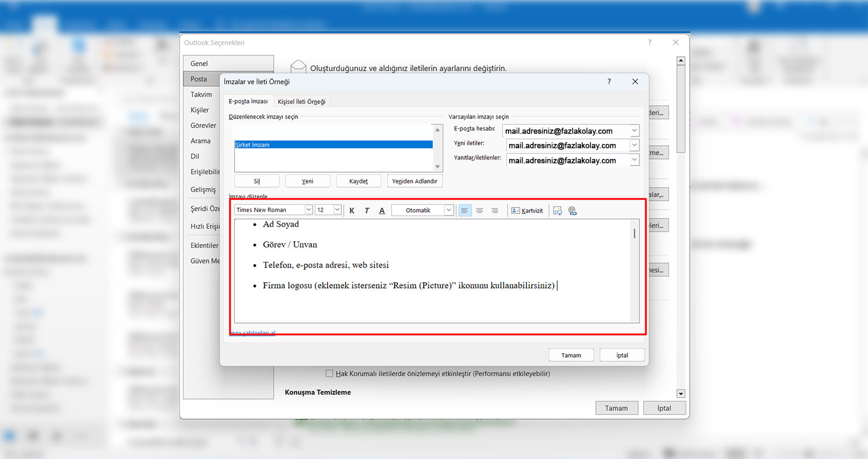The width and height of the screenshot is (868, 459).
Task: Center-align the signature text
Action: coord(480,210)
